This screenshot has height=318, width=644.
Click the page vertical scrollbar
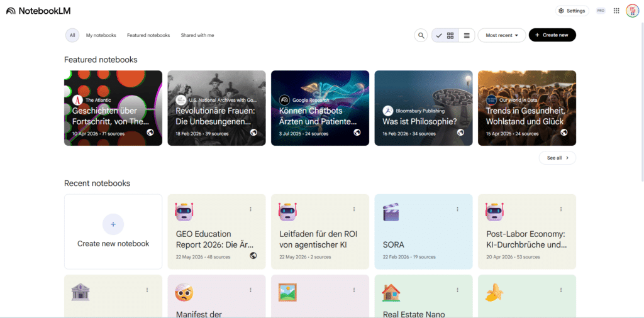(x=641, y=102)
